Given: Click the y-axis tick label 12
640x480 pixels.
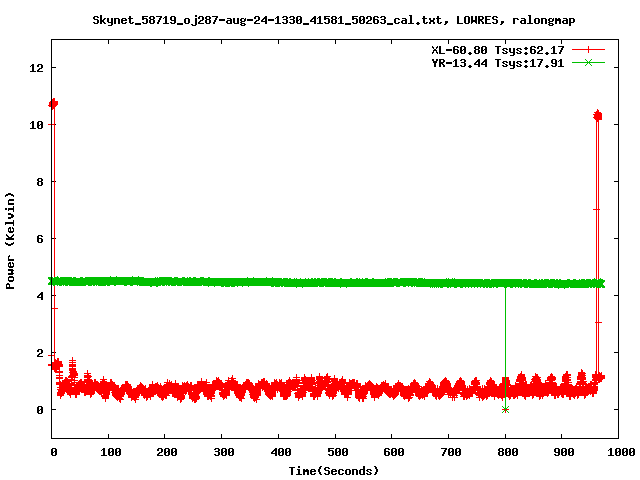Looking at the screenshot, I should pyautogui.click(x=36, y=68).
